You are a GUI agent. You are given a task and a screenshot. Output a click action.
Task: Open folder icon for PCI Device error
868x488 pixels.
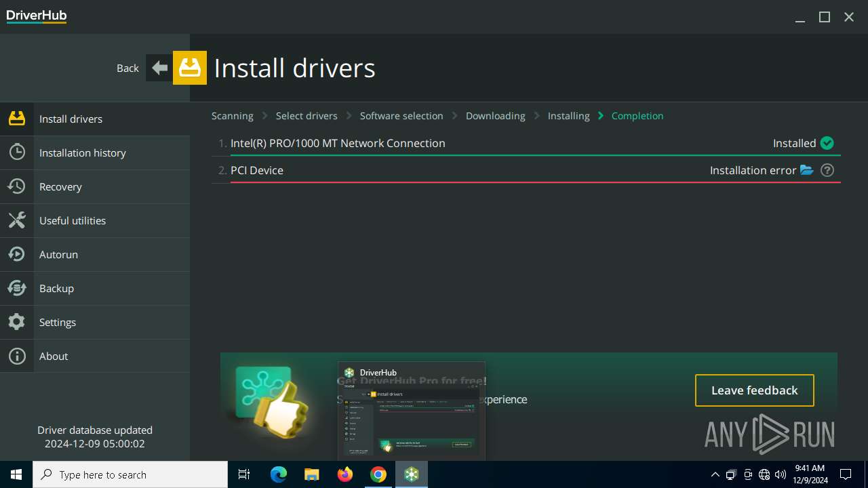click(807, 170)
